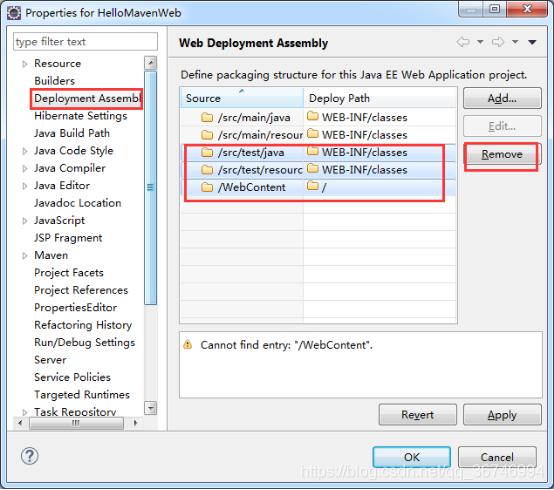Screen dimensions: 554x490
Task: Click Eclipse icon in title bar
Action: click(x=14, y=13)
